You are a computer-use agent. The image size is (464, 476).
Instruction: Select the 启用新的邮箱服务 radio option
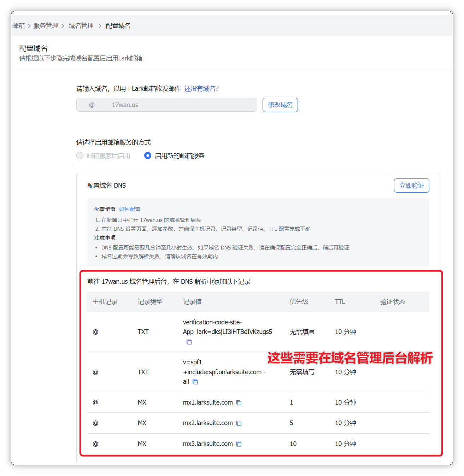[148, 155]
